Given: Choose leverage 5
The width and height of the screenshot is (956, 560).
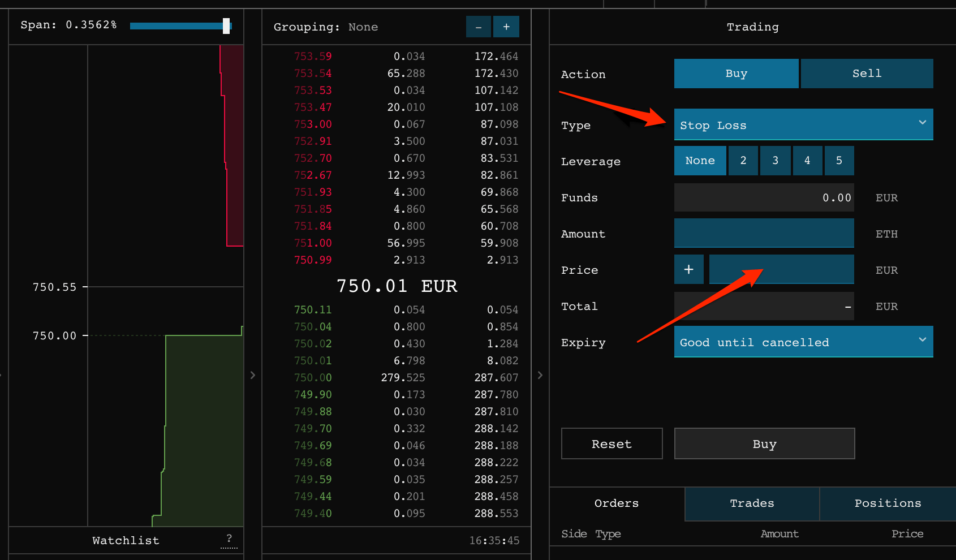Looking at the screenshot, I should pyautogui.click(x=839, y=160).
